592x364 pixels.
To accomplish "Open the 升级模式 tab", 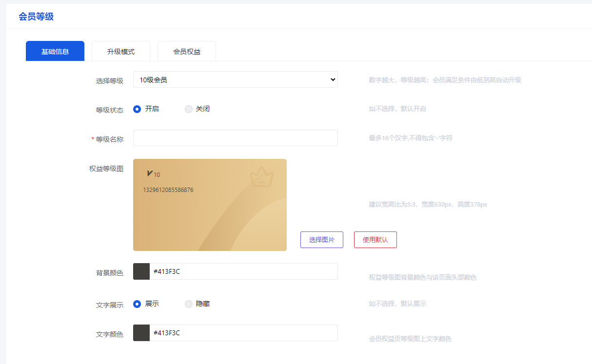I will click(x=121, y=51).
